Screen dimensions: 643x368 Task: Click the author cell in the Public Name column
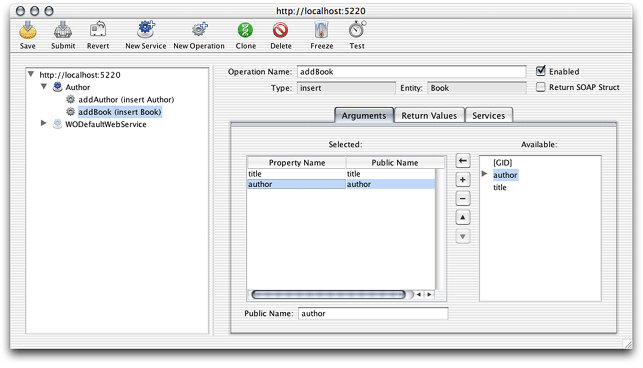pyautogui.click(x=390, y=184)
